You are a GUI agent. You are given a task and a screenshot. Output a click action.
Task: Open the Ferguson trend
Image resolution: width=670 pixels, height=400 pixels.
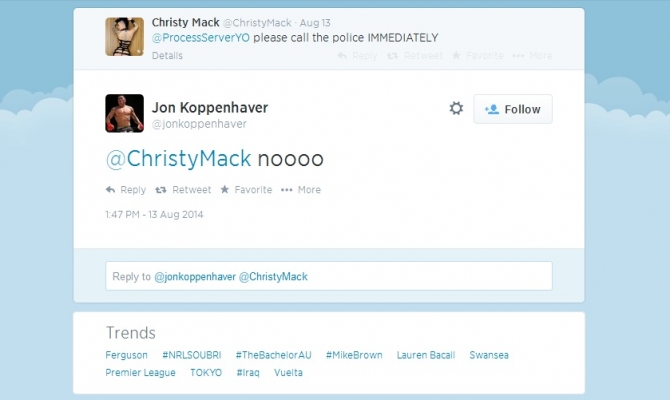tap(126, 355)
